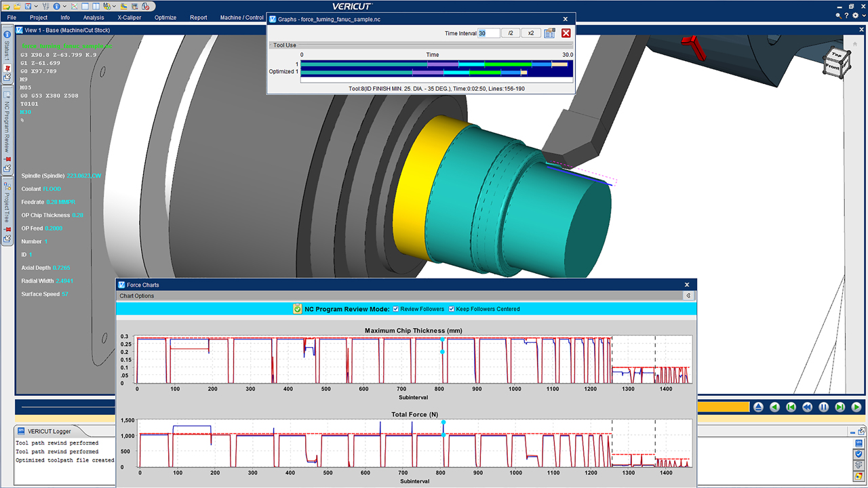This screenshot has height=488, width=868.
Task: Click the /2 time interval button
Action: [510, 33]
